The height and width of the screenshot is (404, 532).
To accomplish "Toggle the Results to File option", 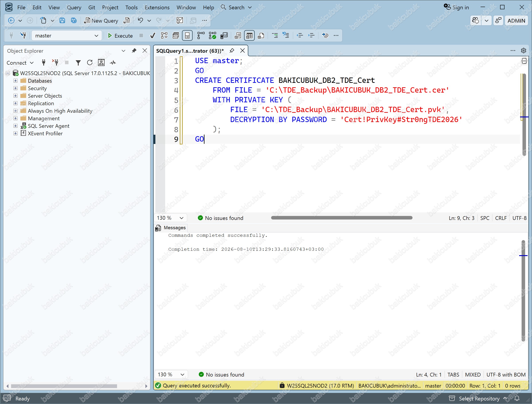I will coord(261,36).
